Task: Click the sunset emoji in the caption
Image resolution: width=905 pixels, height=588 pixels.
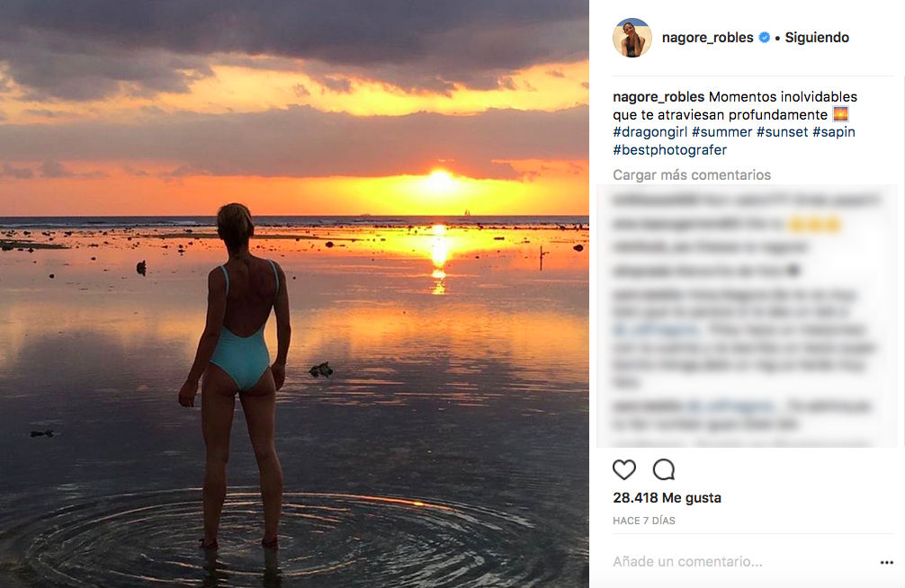Action: [840, 114]
